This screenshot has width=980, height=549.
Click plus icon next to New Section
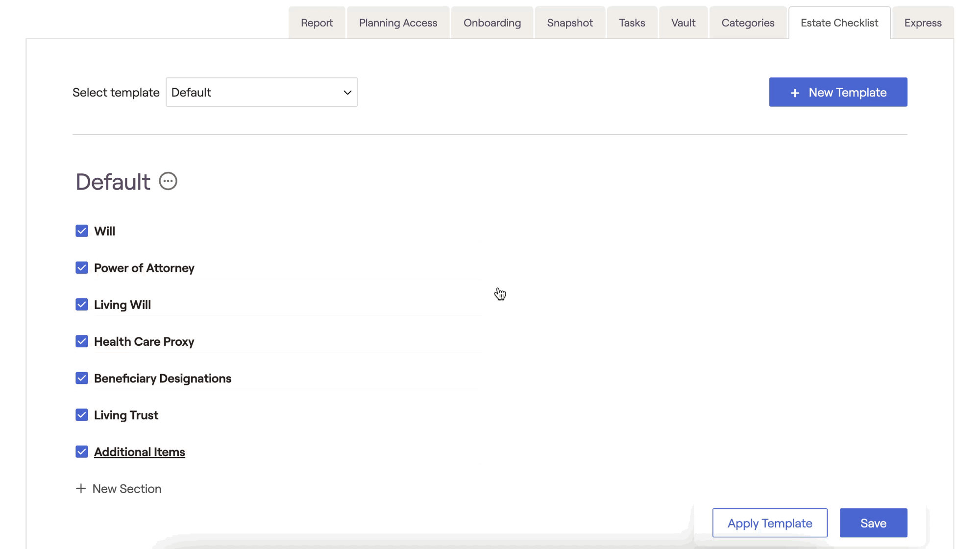(81, 489)
